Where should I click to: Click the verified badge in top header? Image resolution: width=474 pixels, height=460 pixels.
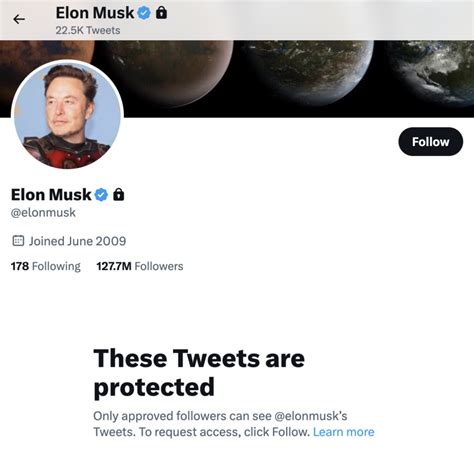144,13
